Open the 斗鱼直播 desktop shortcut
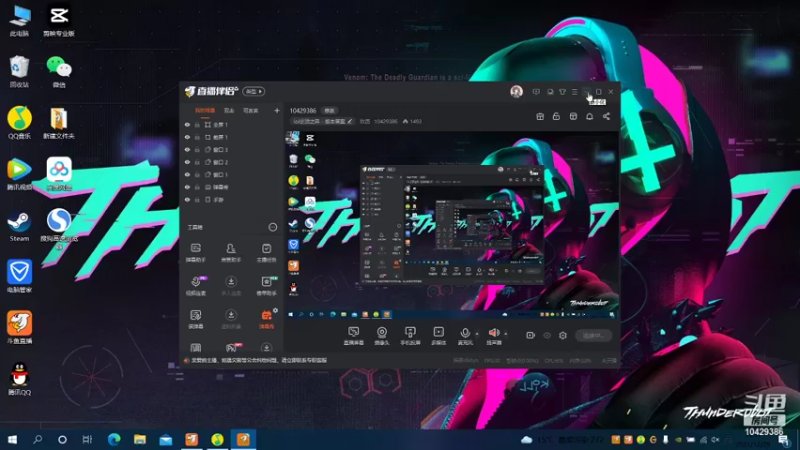 (x=19, y=327)
